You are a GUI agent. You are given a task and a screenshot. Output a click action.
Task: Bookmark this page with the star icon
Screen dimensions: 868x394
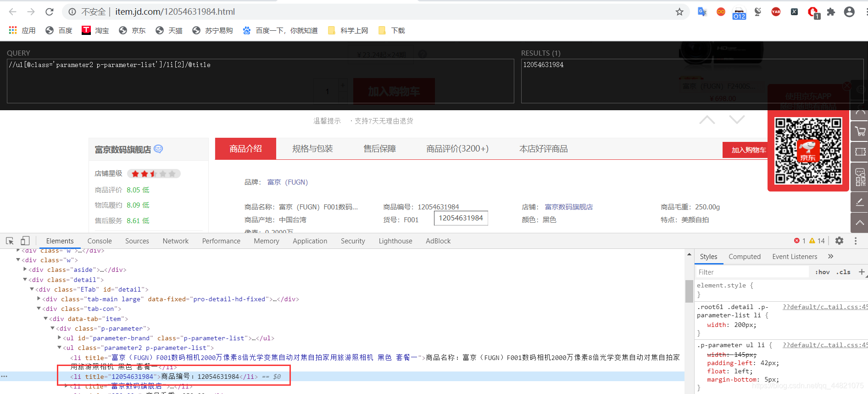[x=679, y=11]
